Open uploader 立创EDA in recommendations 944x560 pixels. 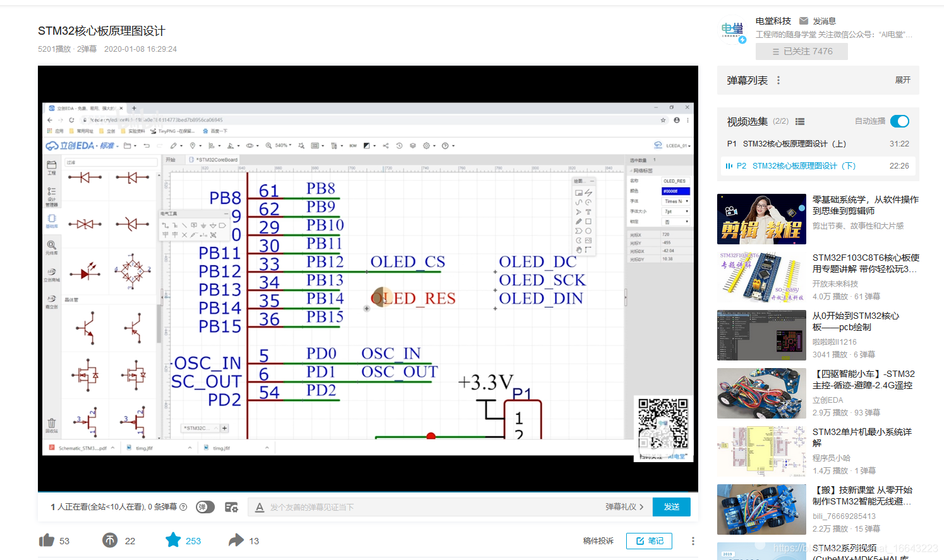(828, 400)
